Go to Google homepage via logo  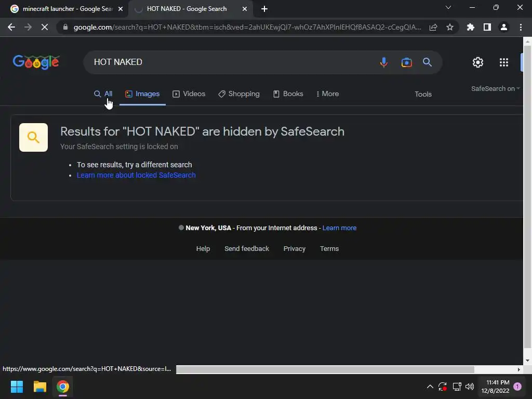coord(36,62)
